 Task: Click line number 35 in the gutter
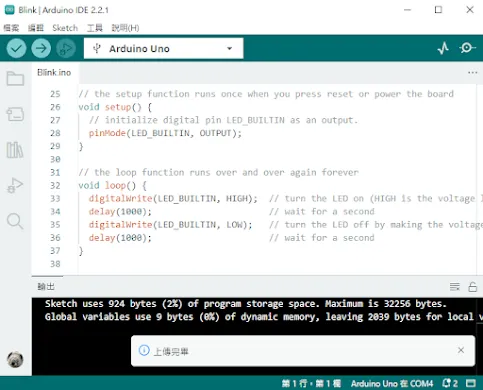click(x=55, y=225)
